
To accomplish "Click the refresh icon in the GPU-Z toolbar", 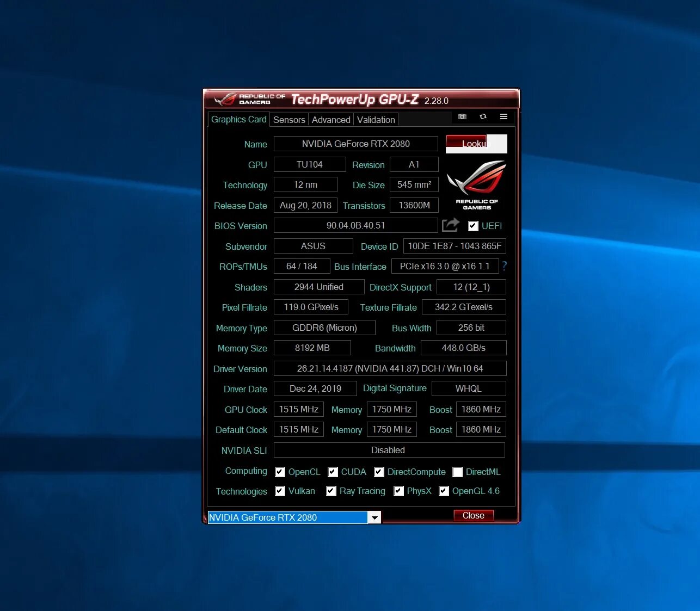I will [x=483, y=116].
